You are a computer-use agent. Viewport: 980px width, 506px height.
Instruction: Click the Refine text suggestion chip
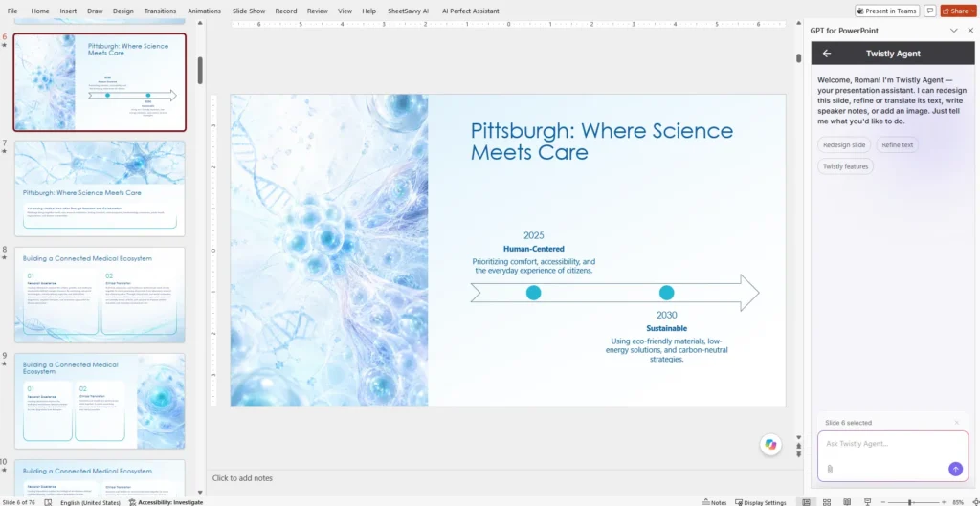coord(897,145)
